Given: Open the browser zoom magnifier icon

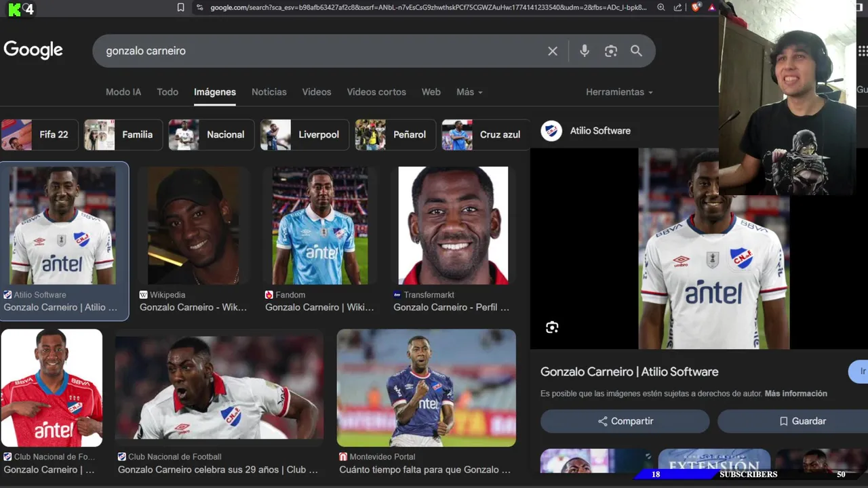Looking at the screenshot, I should click(x=661, y=7).
